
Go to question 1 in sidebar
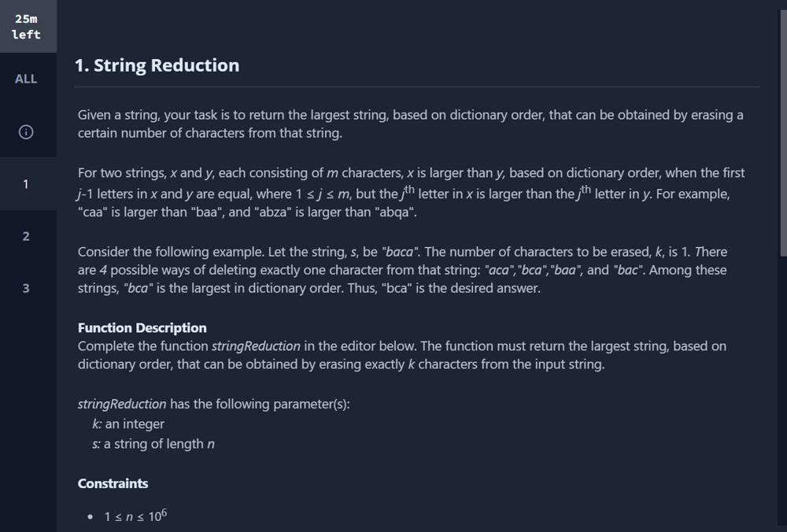click(26, 184)
